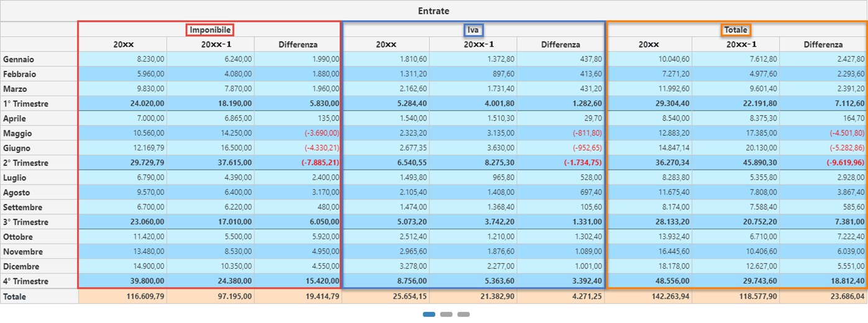
Task: Click the Dicembre row label
Action: coord(21,266)
